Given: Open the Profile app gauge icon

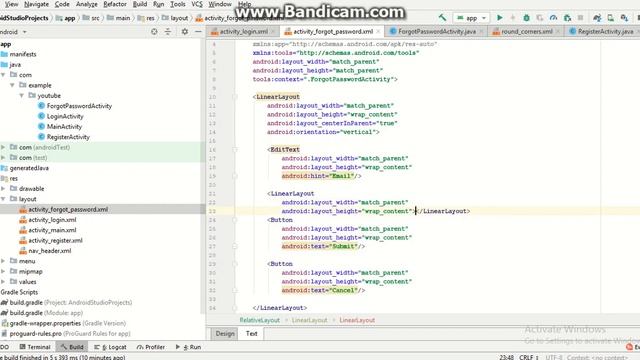Looking at the screenshot, I should 553,18.
